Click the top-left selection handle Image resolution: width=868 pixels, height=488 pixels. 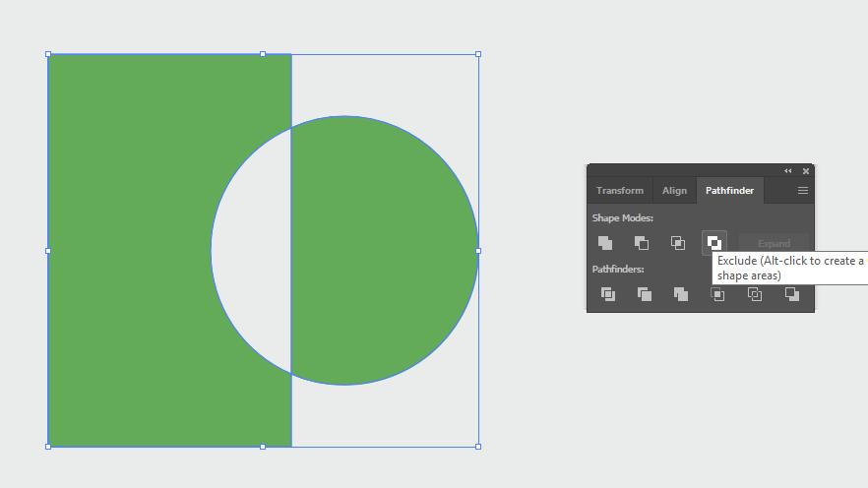coord(48,54)
